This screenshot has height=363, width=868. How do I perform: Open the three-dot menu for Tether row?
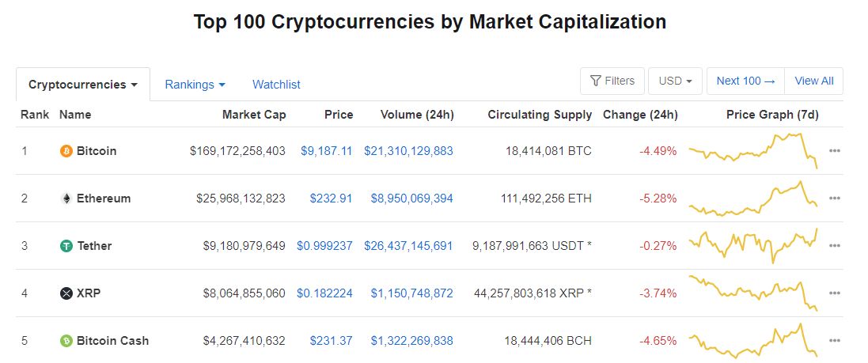(834, 246)
